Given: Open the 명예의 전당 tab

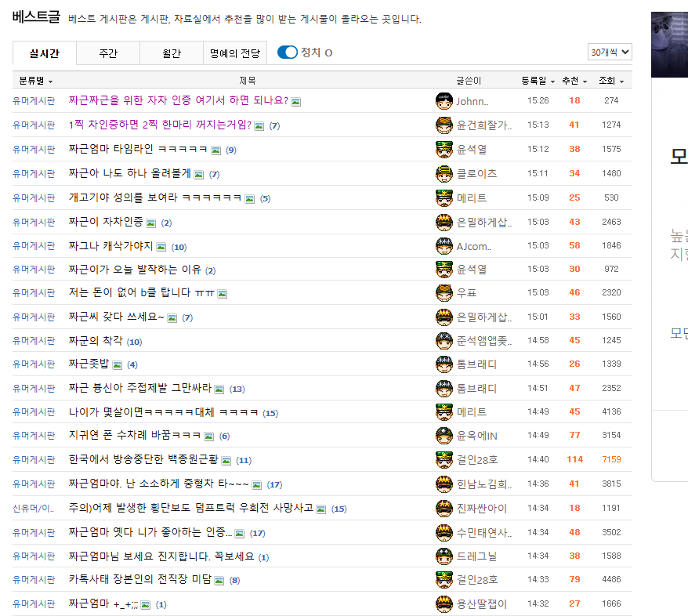Looking at the screenshot, I should pyautogui.click(x=235, y=53).
